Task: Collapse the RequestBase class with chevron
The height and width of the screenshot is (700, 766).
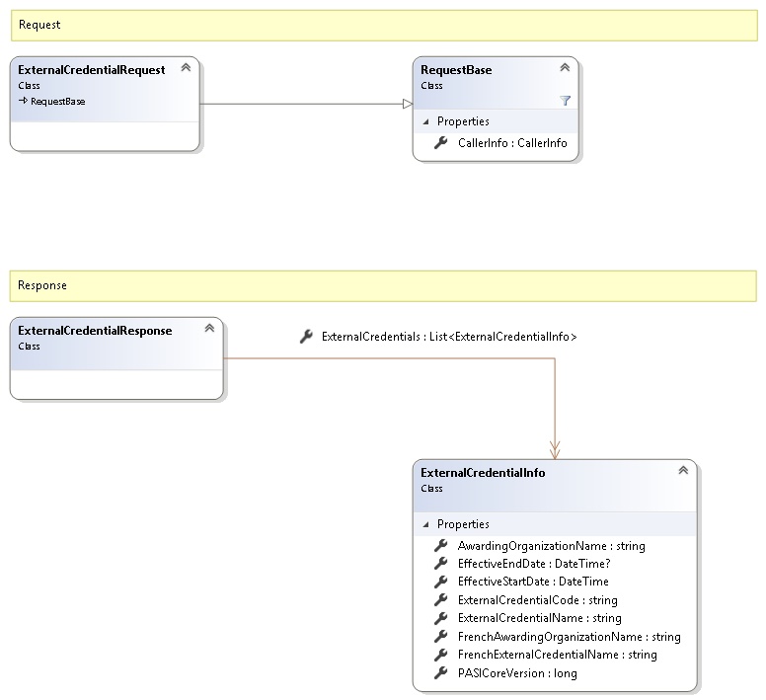Action: point(565,68)
